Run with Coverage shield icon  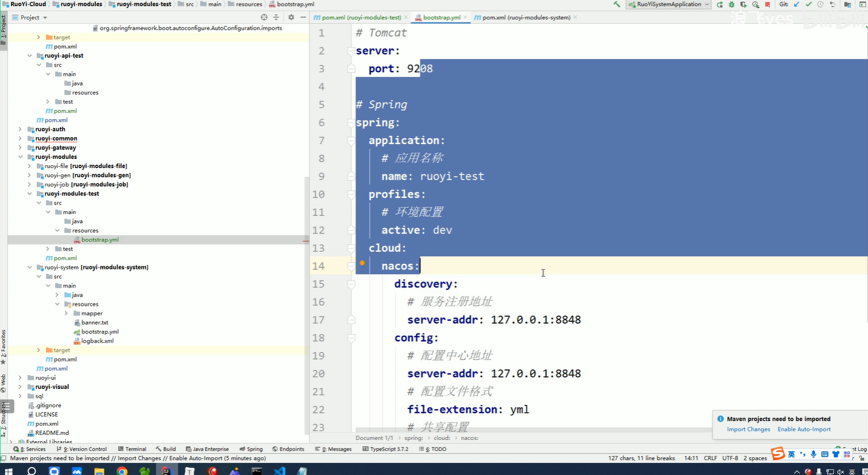click(743, 4)
